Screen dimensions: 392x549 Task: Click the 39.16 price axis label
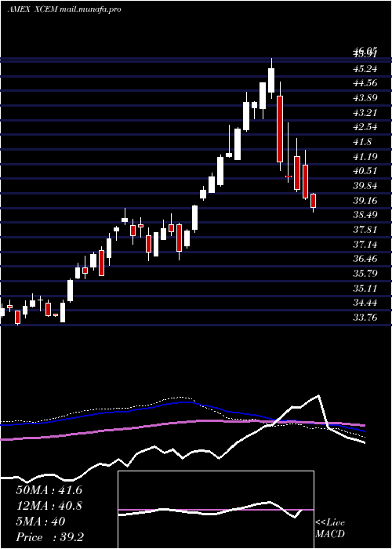[x=365, y=200]
